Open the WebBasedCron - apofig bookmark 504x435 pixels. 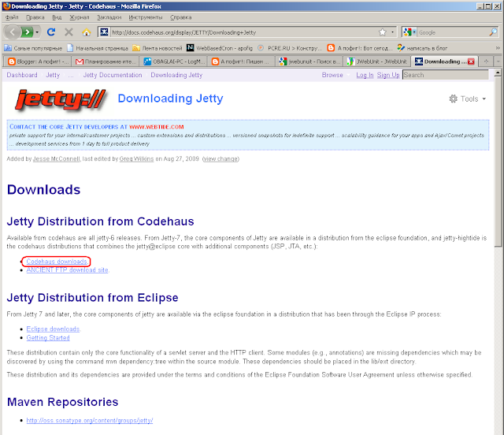220,48
